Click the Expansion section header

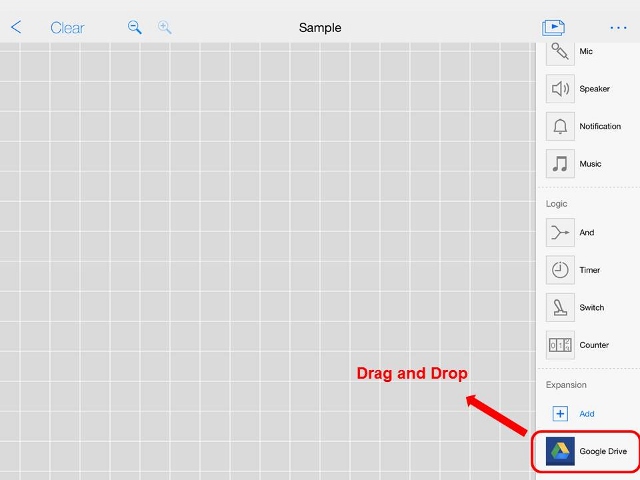click(x=566, y=385)
